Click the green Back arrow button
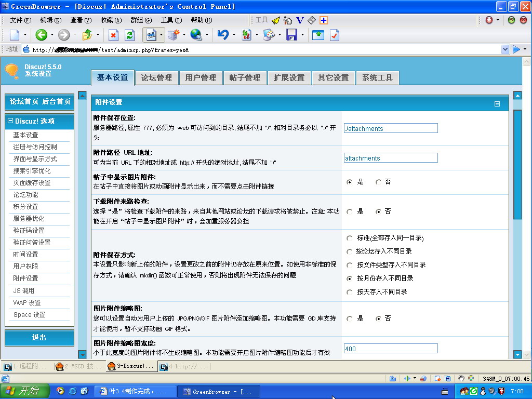 point(42,35)
